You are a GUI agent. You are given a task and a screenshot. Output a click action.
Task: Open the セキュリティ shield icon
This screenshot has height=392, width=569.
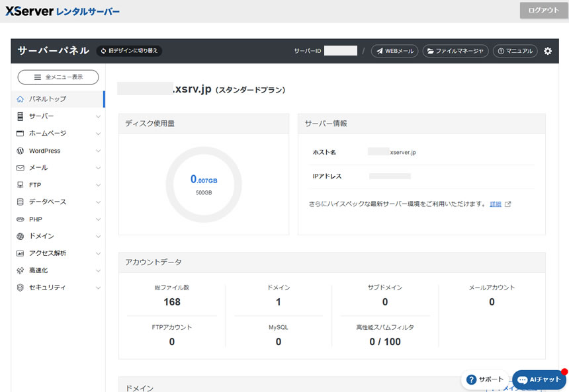pyautogui.click(x=21, y=287)
